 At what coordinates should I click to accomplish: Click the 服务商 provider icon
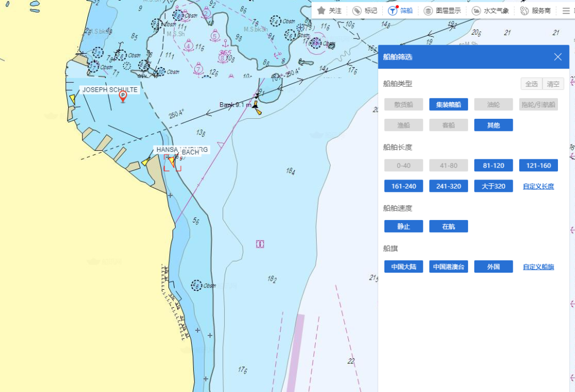click(524, 11)
